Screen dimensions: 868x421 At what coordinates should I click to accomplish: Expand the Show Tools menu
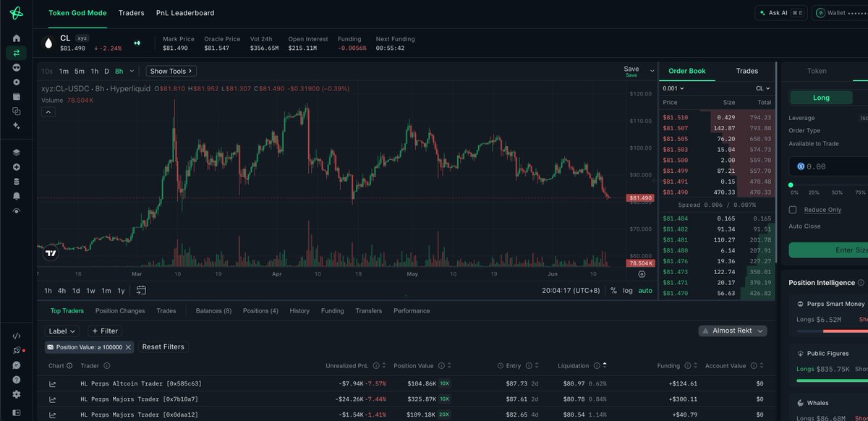click(x=171, y=71)
